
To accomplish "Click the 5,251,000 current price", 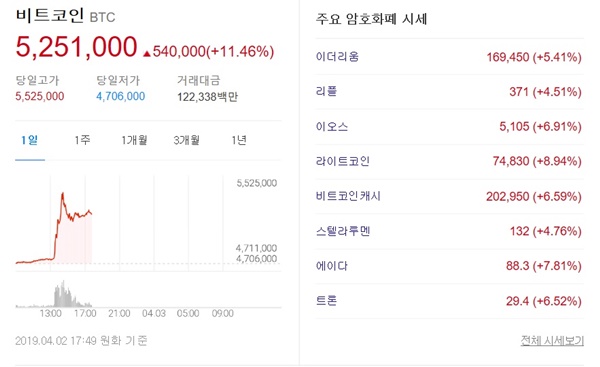I will tap(76, 47).
